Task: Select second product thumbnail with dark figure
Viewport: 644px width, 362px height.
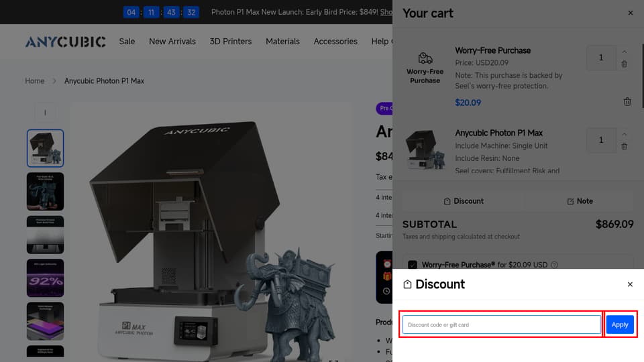Action: (x=45, y=191)
